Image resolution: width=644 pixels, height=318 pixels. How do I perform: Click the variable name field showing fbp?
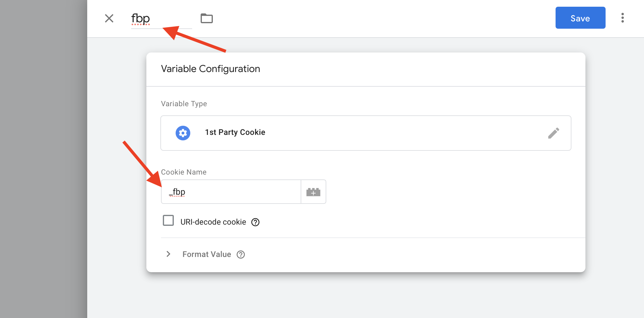tap(161, 19)
